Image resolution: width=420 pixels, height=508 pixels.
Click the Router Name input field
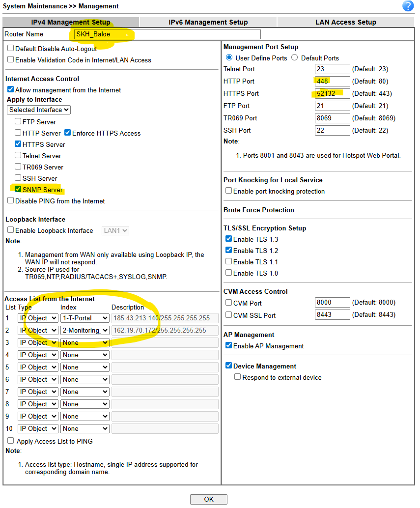168,34
